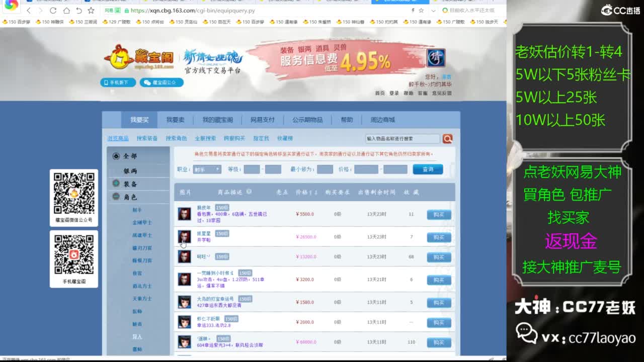
Task: Click the 搜索角色 link
Action: [176, 138]
